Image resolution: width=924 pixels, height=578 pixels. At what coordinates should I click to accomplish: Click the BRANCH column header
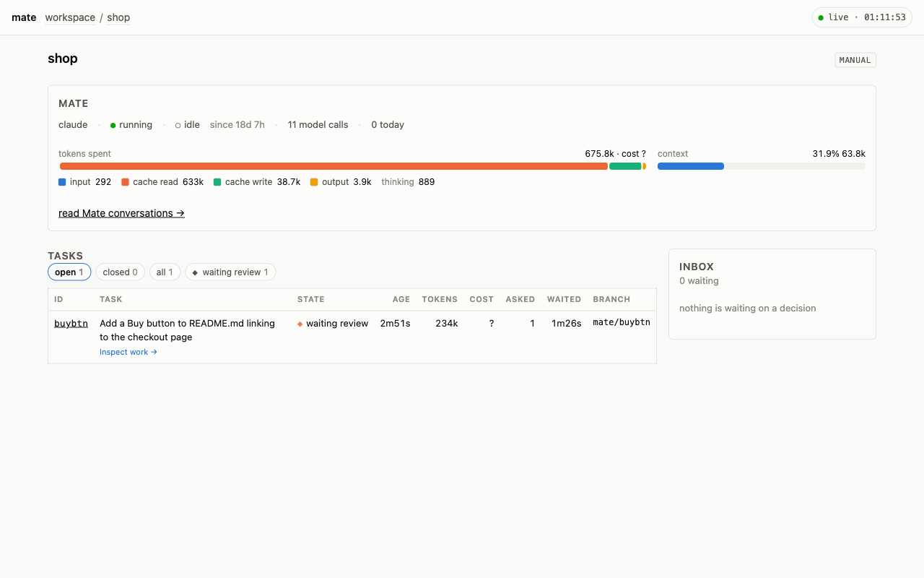point(611,299)
